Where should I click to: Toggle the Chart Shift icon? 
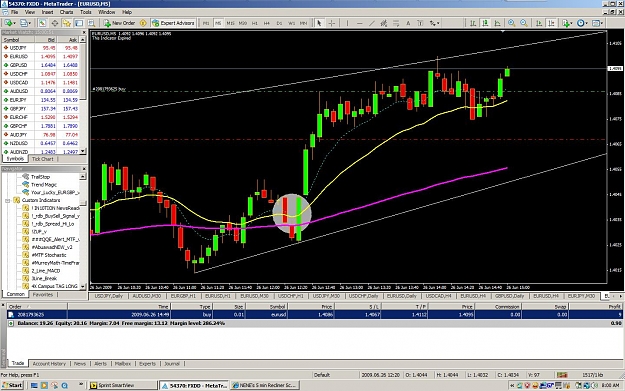click(x=551, y=23)
